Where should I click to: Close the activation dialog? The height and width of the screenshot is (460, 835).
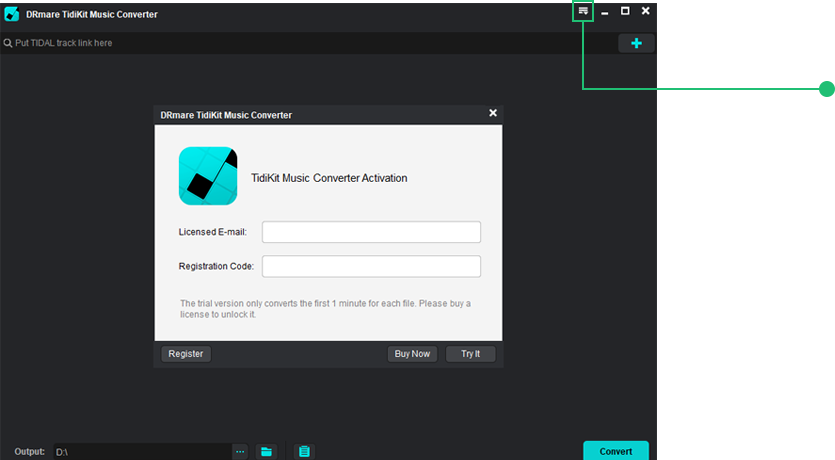(493, 113)
